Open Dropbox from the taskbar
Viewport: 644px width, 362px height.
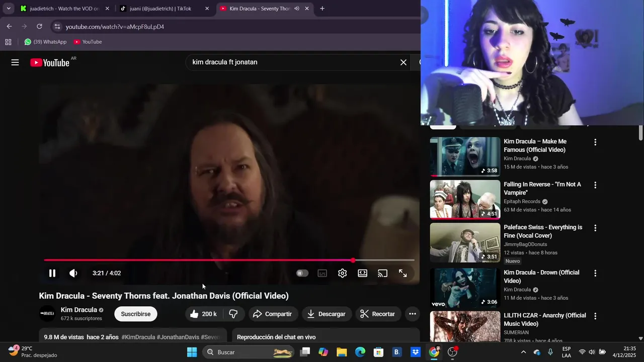click(416, 352)
